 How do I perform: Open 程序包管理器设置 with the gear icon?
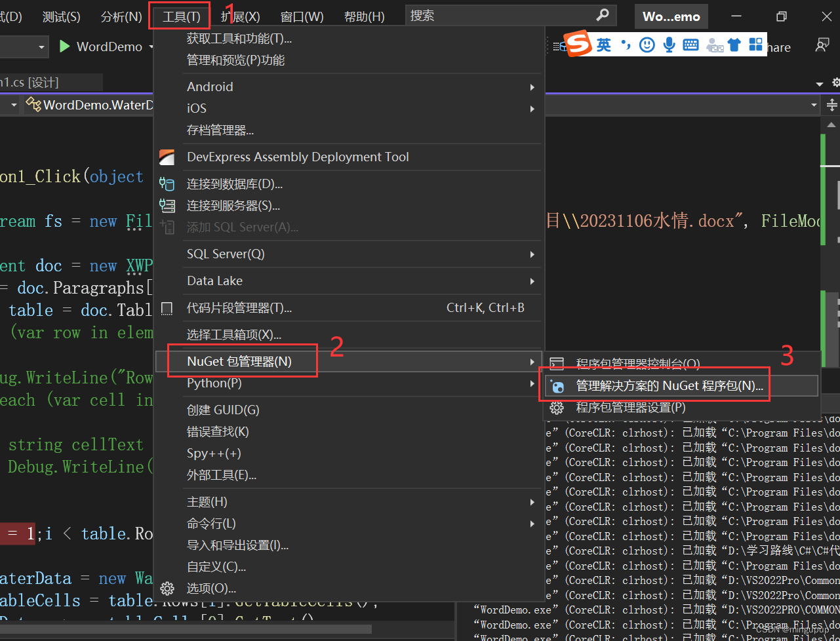pyautogui.click(x=557, y=407)
